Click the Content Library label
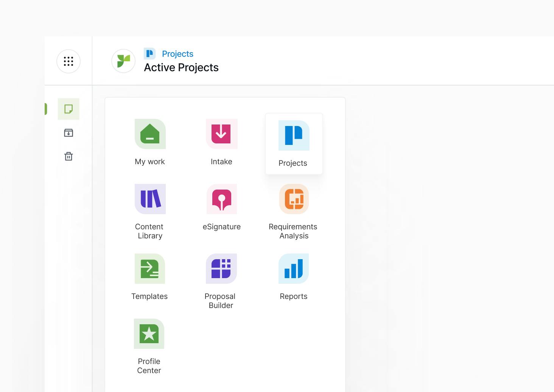This screenshot has width=554, height=392. click(149, 231)
